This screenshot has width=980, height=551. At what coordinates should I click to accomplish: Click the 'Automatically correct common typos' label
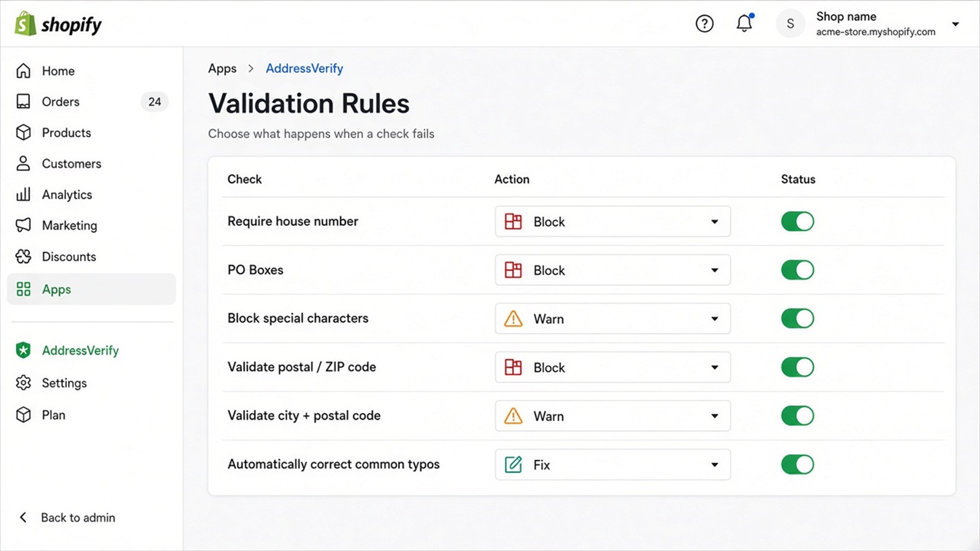click(x=334, y=464)
